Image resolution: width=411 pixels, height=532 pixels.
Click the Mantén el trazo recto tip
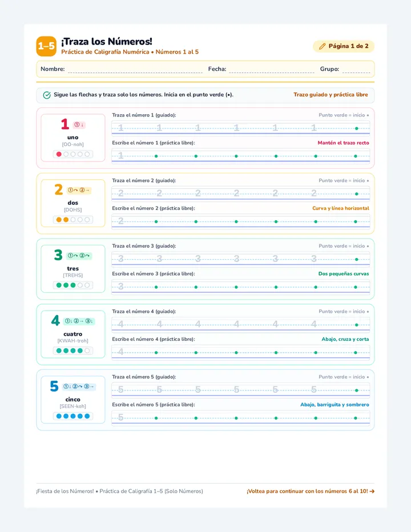click(343, 143)
